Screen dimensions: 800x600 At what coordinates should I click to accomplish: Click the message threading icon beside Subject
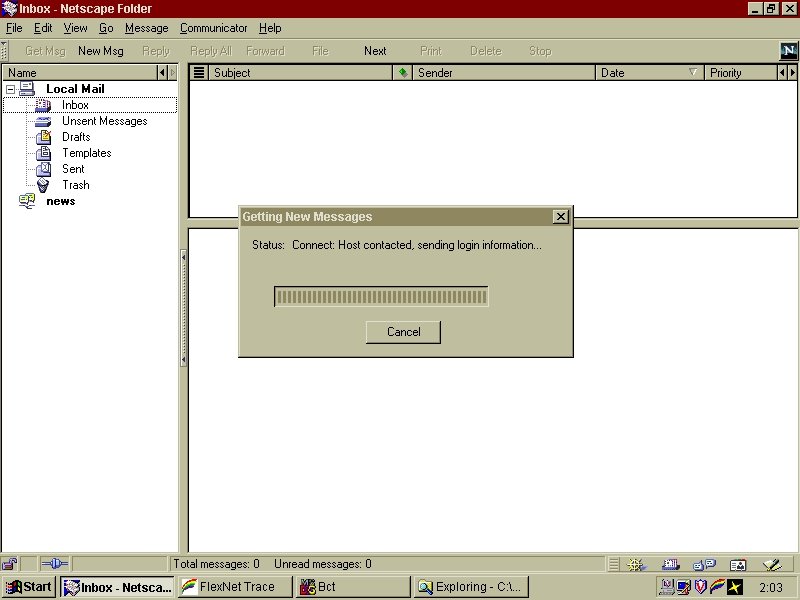pyautogui.click(x=199, y=73)
